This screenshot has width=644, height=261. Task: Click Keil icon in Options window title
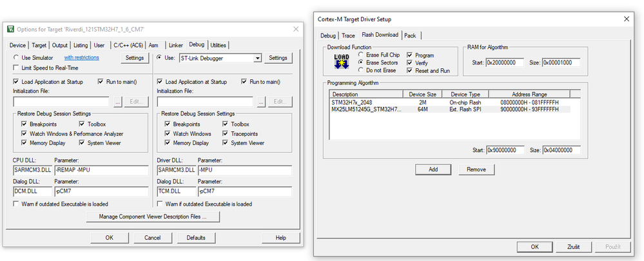click(11, 29)
